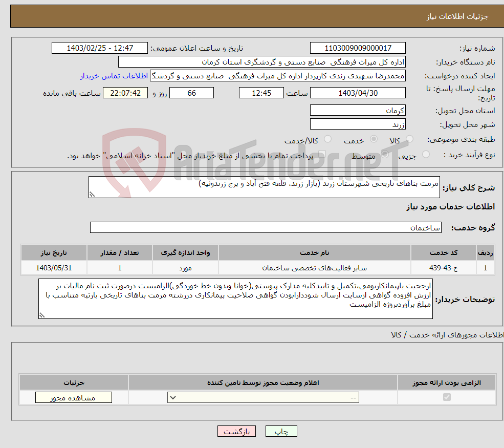
Task: Toggle the Islamic treasury payment checkbox
Action: (322, 155)
